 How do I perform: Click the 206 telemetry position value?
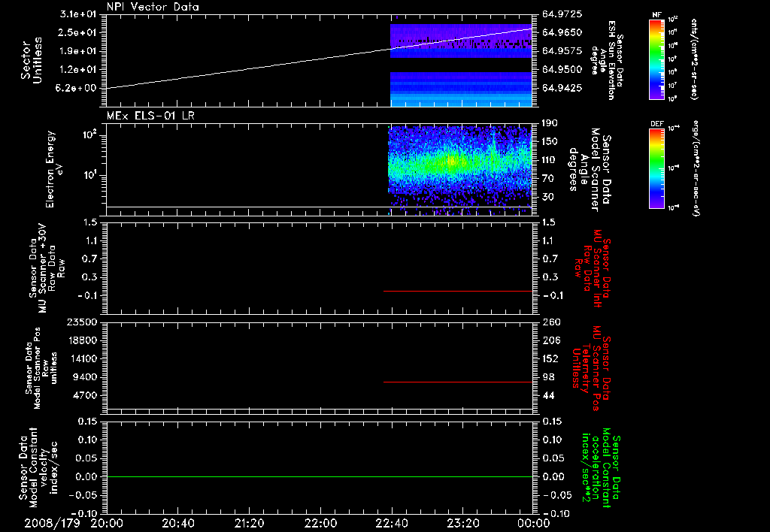550,340
